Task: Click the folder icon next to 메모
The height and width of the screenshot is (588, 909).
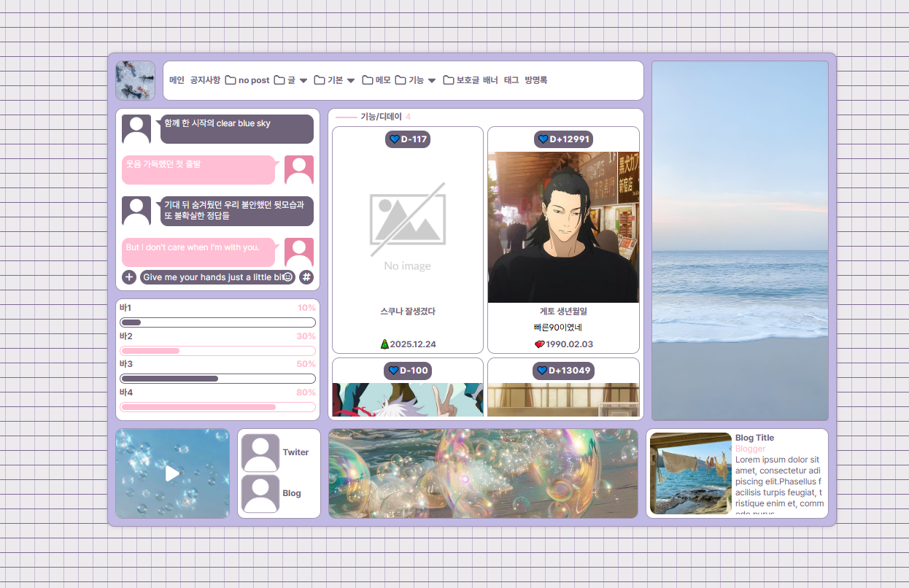Action: 368,80
